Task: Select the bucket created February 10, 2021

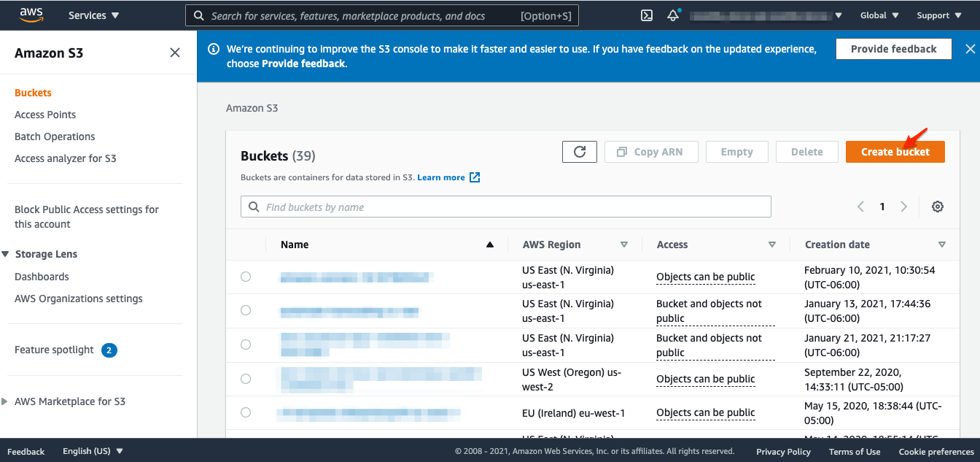Action: [246, 277]
